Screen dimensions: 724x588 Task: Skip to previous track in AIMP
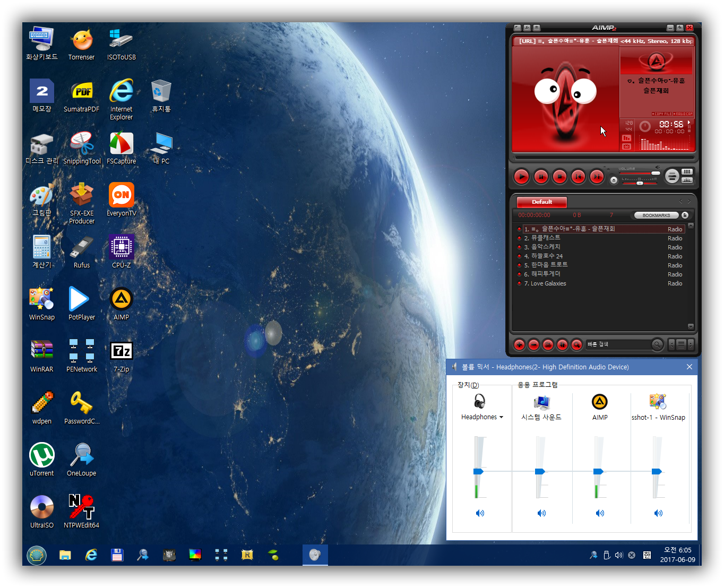point(578,176)
